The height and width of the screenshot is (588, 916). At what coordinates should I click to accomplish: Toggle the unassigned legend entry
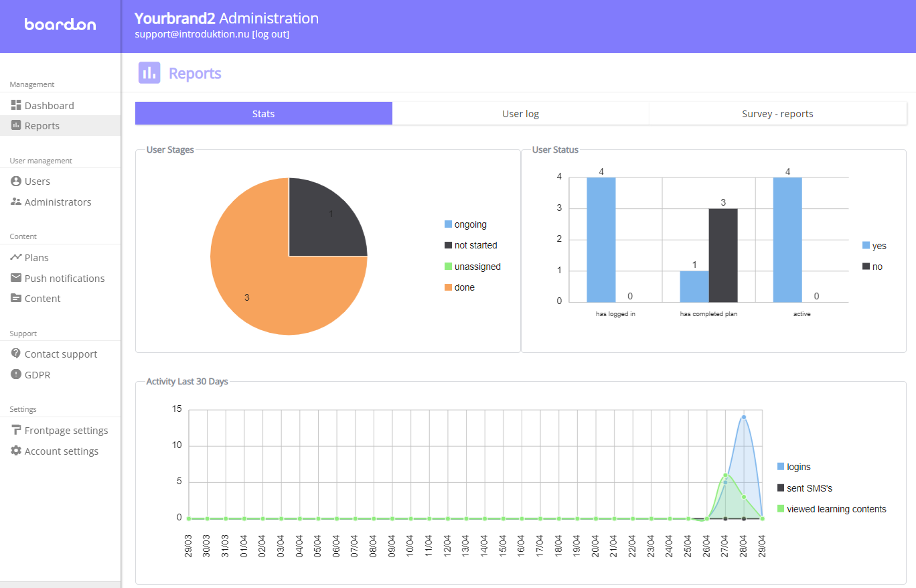(473, 267)
